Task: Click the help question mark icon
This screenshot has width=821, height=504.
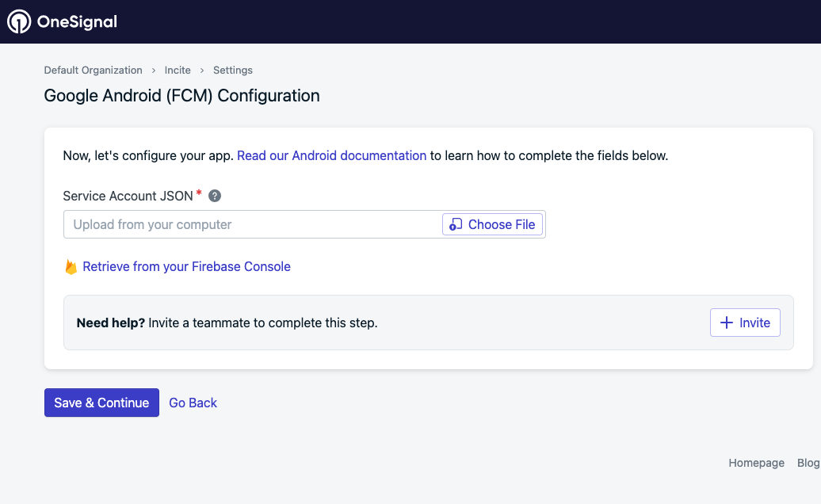Action: 214,196
